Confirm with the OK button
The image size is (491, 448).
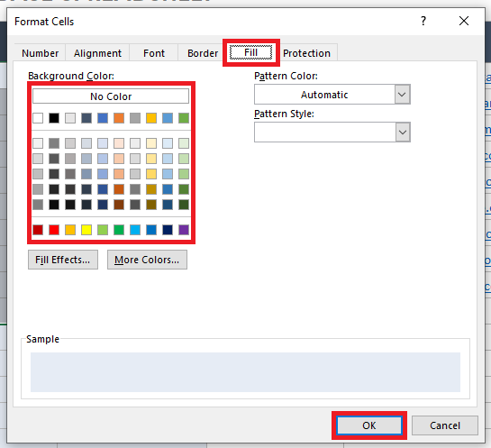369,425
